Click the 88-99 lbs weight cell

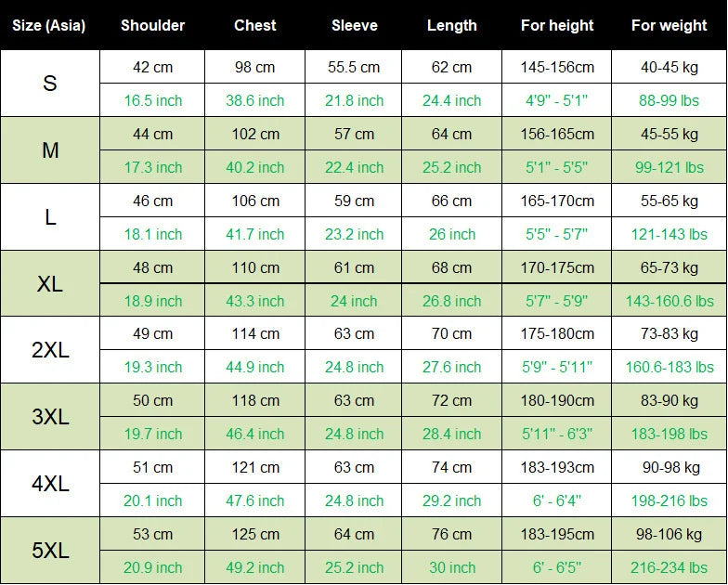pos(669,100)
